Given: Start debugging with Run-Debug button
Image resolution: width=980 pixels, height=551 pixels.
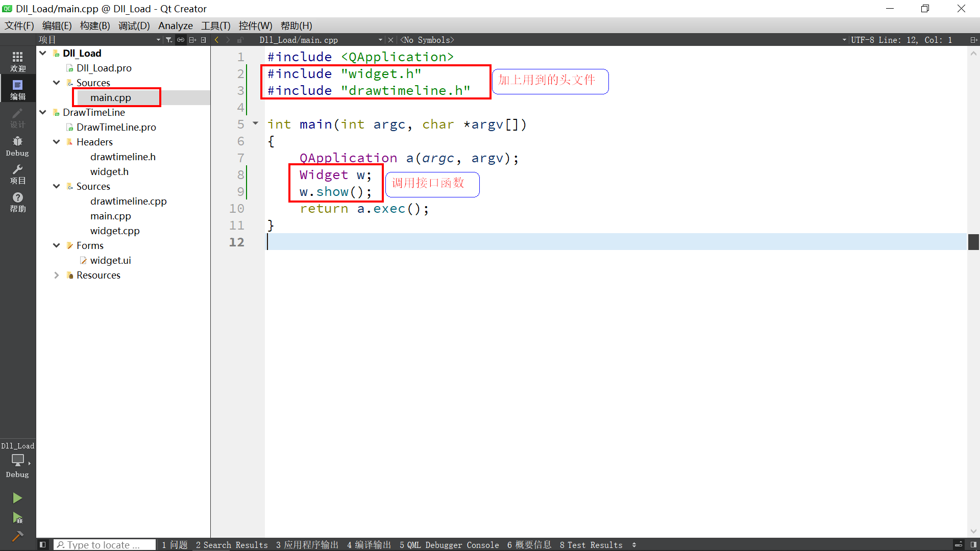Looking at the screenshot, I should [17, 518].
